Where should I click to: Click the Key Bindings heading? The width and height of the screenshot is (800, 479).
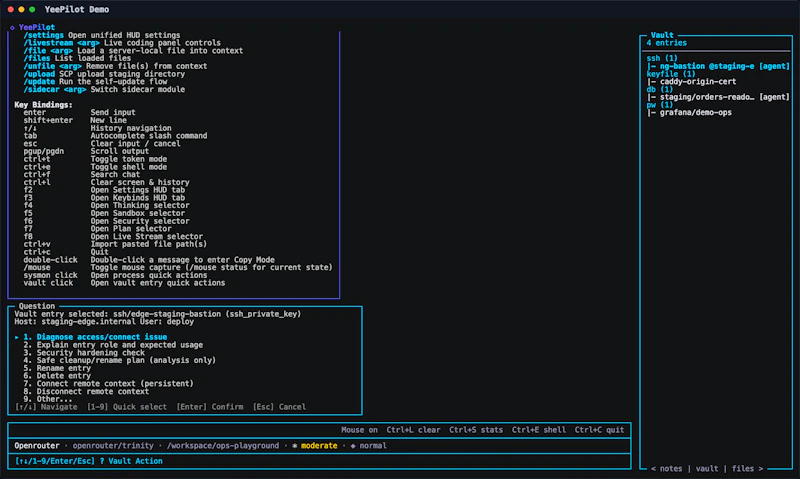(43, 105)
